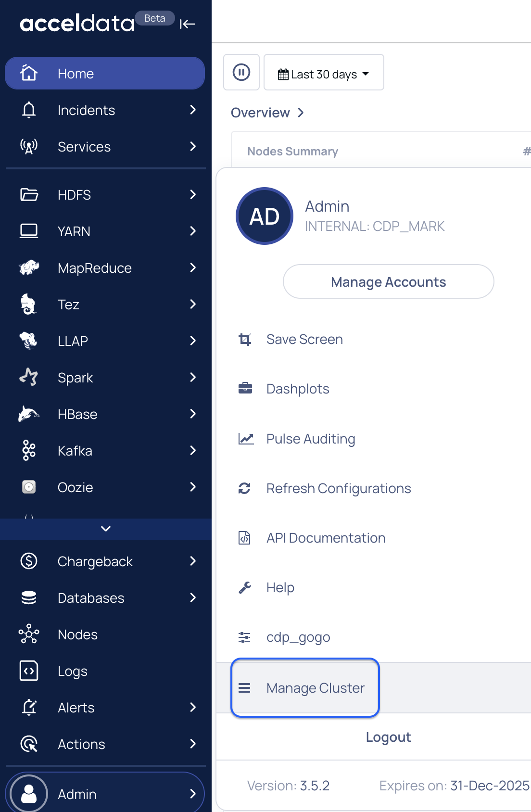Screen dimensions: 531x812
Task: Click the Nodes network icon
Action: [x=29, y=634]
